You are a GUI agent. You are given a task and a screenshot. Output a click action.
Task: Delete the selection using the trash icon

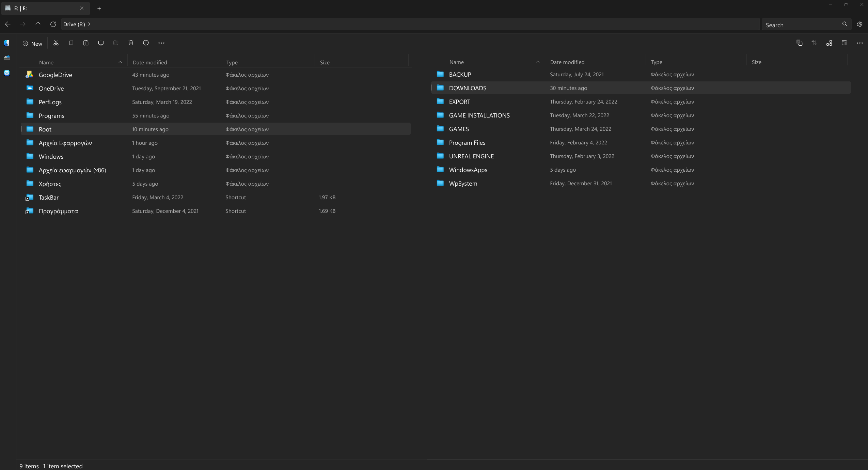131,43
